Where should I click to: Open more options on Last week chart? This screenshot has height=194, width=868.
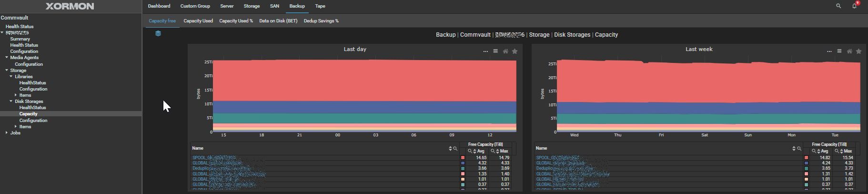(829, 51)
